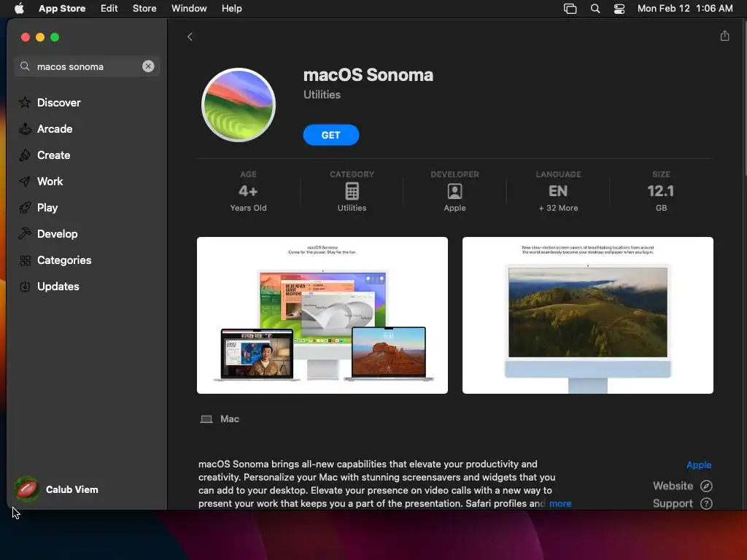
Task: Click the Updates download icon
Action: [25, 286]
